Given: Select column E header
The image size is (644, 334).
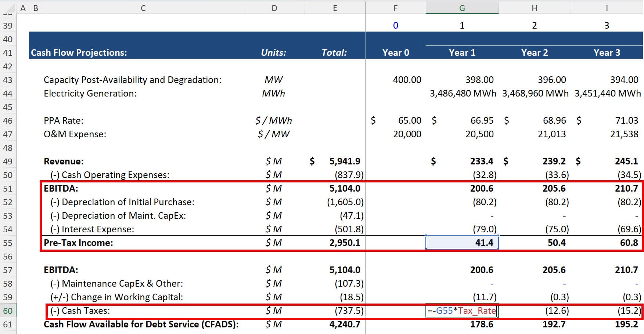Looking at the screenshot, I should 335,7.
